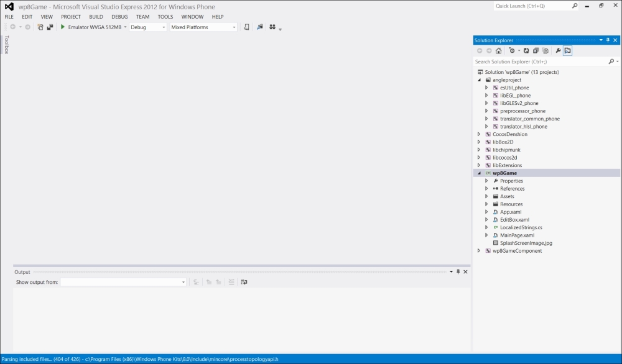Open the Toolbox side tab
Image resolution: width=622 pixels, height=364 pixels.
[6, 45]
